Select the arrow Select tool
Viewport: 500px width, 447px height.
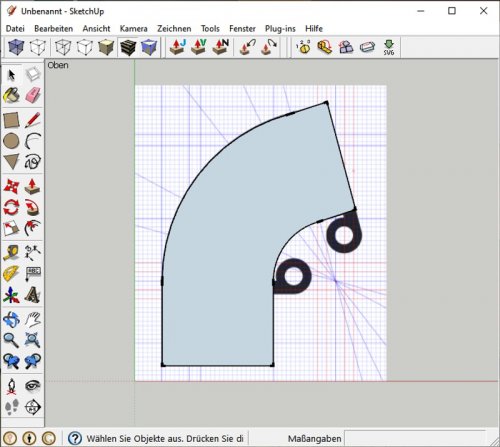tap(12, 75)
